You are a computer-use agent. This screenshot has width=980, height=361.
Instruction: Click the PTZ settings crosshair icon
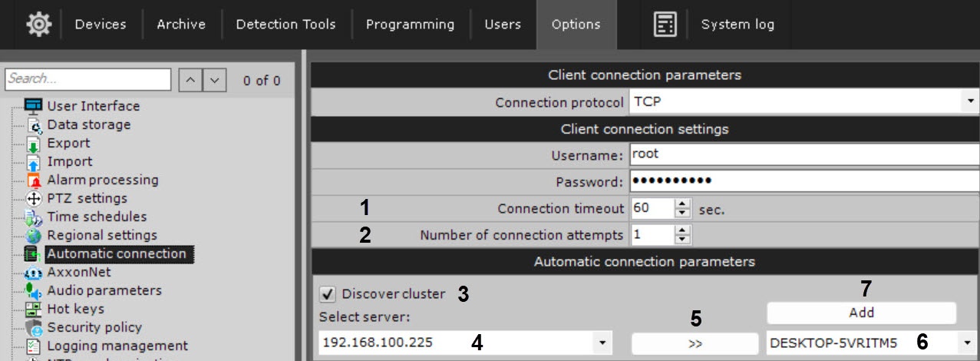point(34,199)
